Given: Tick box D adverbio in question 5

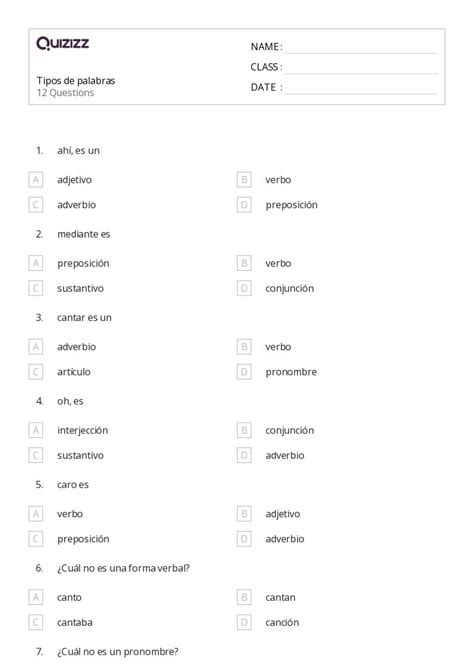Looking at the screenshot, I should [244, 539].
